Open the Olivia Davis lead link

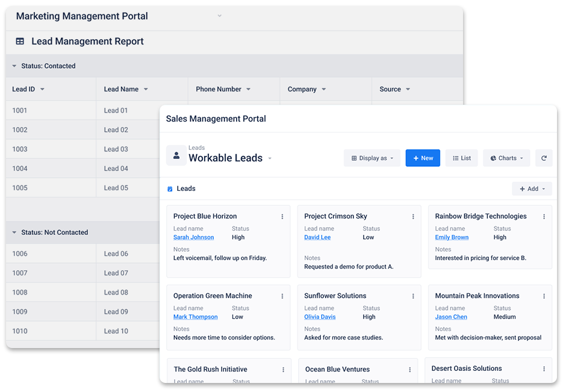point(320,317)
